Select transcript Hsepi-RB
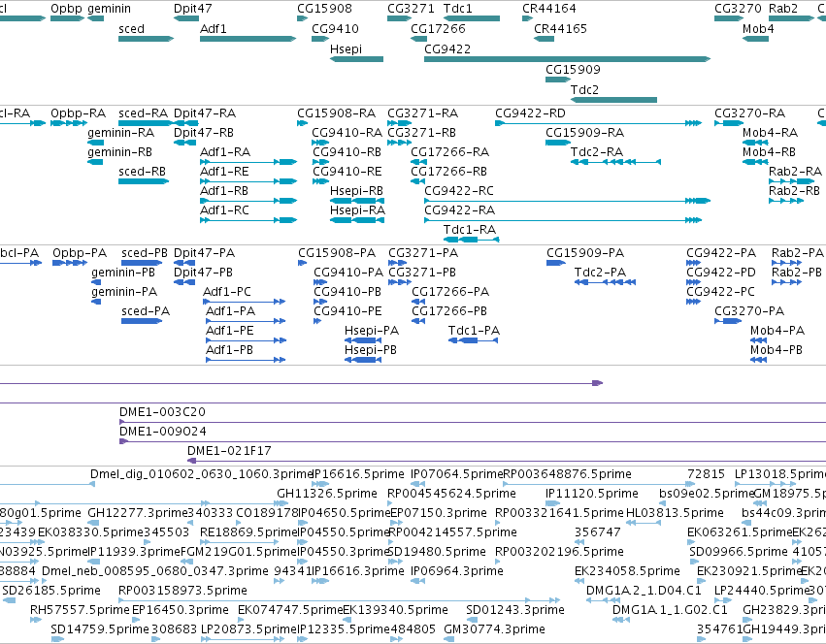Screen dimensions: 826x644 [356, 201]
